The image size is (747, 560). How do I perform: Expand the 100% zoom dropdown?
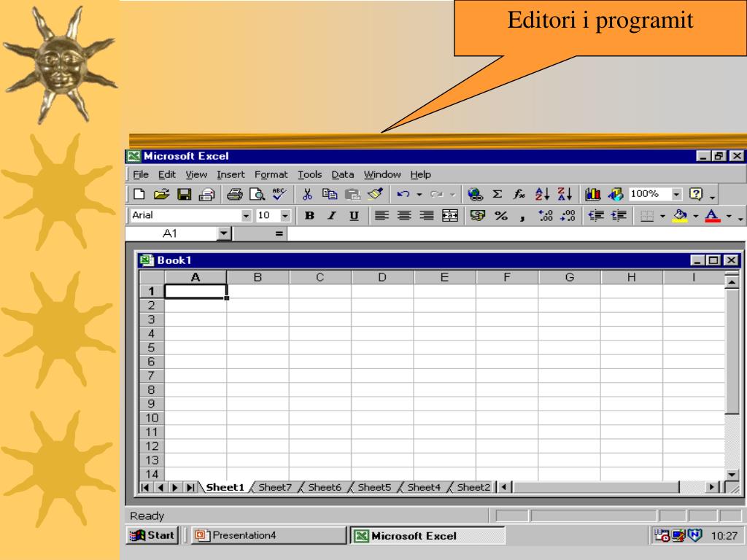click(x=676, y=194)
